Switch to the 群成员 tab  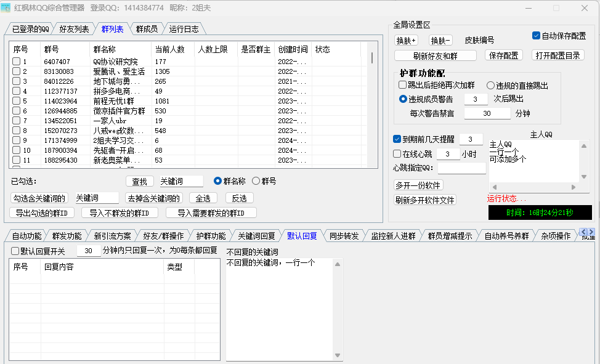coord(147,29)
